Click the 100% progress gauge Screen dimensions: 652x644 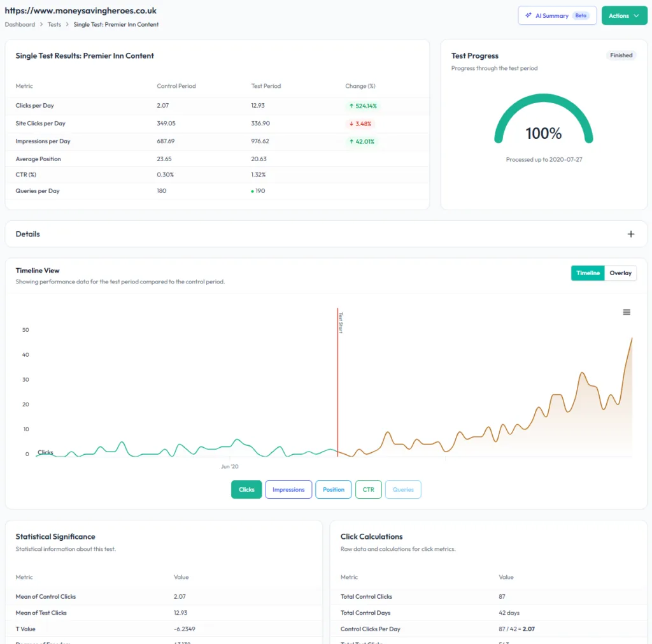(543, 133)
